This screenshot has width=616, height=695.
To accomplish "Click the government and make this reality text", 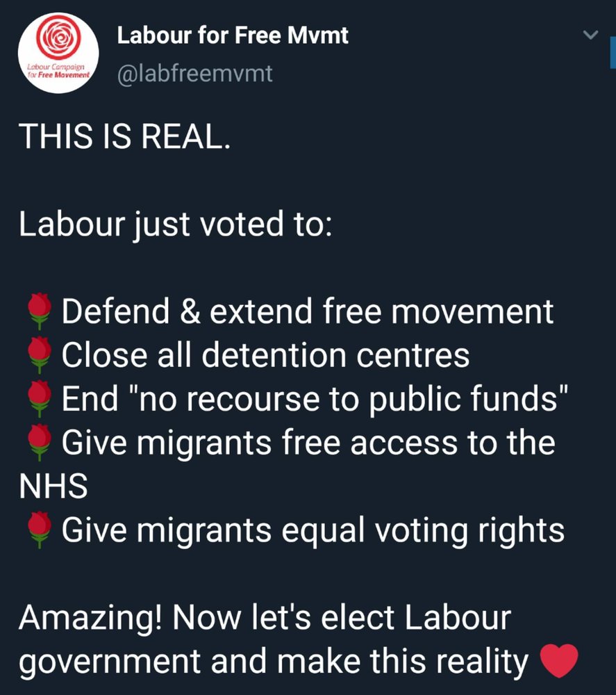I will [x=274, y=661].
